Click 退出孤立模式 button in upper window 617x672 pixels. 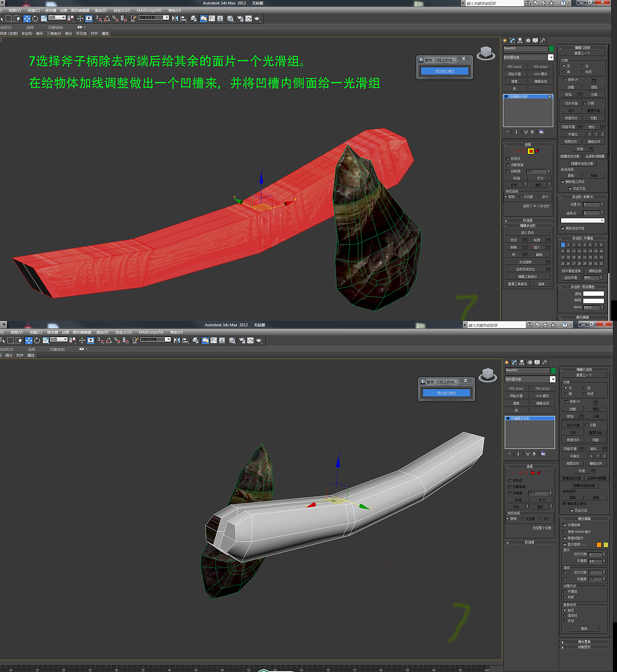[444, 71]
